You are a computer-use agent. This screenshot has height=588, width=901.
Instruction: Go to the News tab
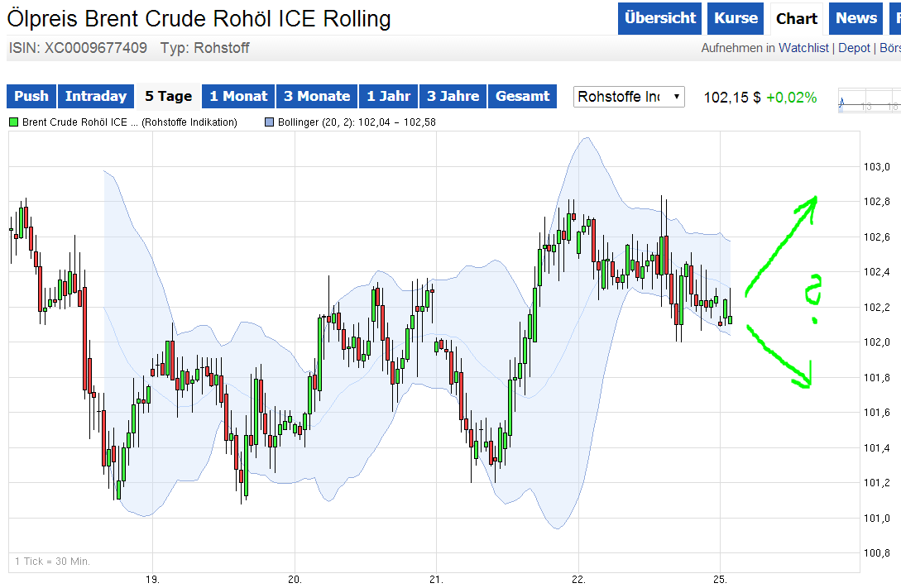tap(856, 18)
